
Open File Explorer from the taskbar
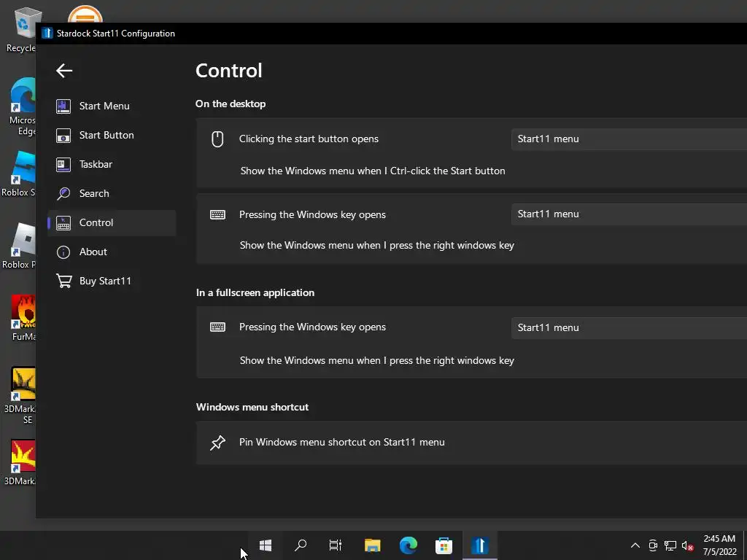[373, 545]
